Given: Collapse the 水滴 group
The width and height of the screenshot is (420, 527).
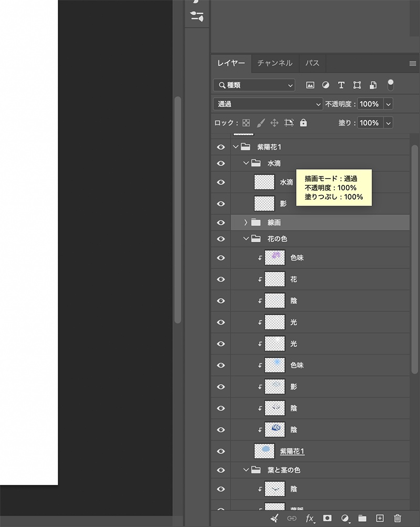Looking at the screenshot, I should coord(246,163).
